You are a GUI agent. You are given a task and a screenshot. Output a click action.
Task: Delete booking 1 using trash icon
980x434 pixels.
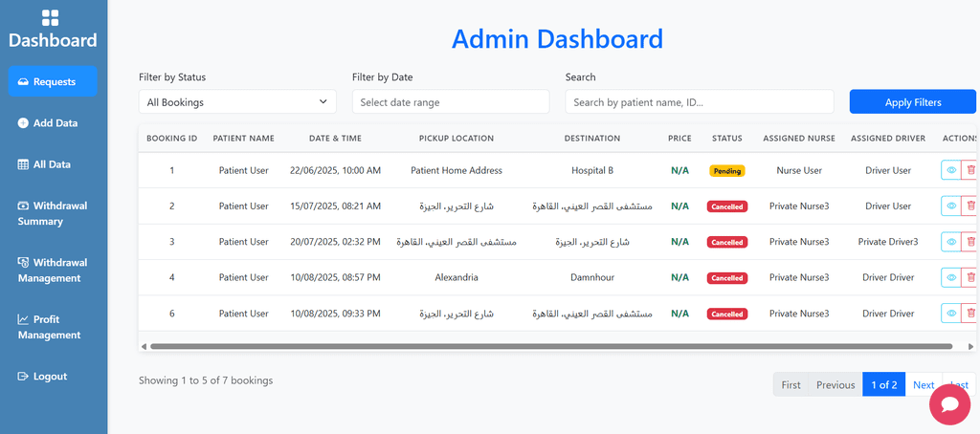point(970,170)
